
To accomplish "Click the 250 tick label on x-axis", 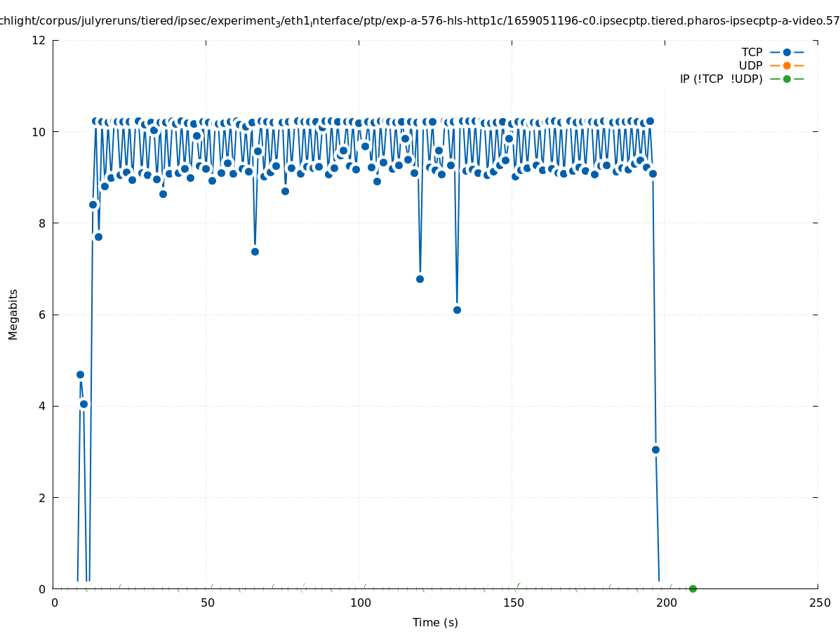I will click(x=818, y=603).
